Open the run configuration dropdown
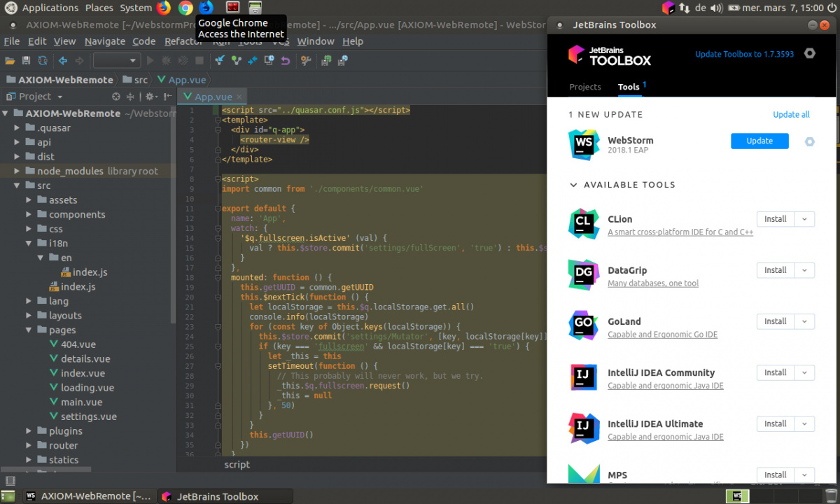The image size is (840, 504). 116,61
